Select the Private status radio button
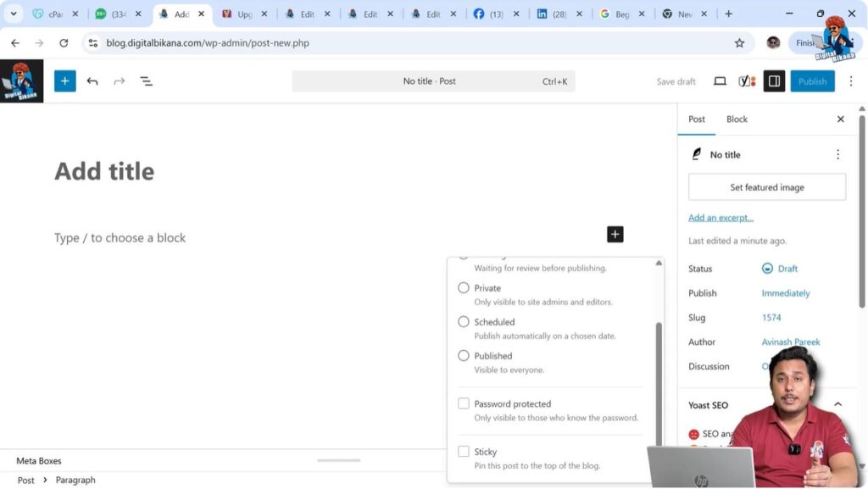The image size is (868, 489). [x=464, y=287]
